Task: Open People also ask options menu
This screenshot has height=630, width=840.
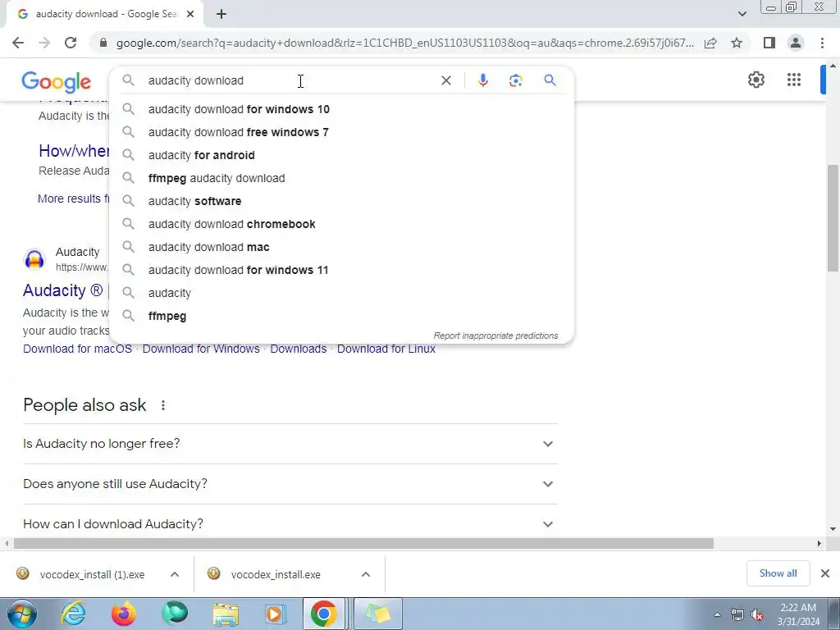Action: click(163, 405)
